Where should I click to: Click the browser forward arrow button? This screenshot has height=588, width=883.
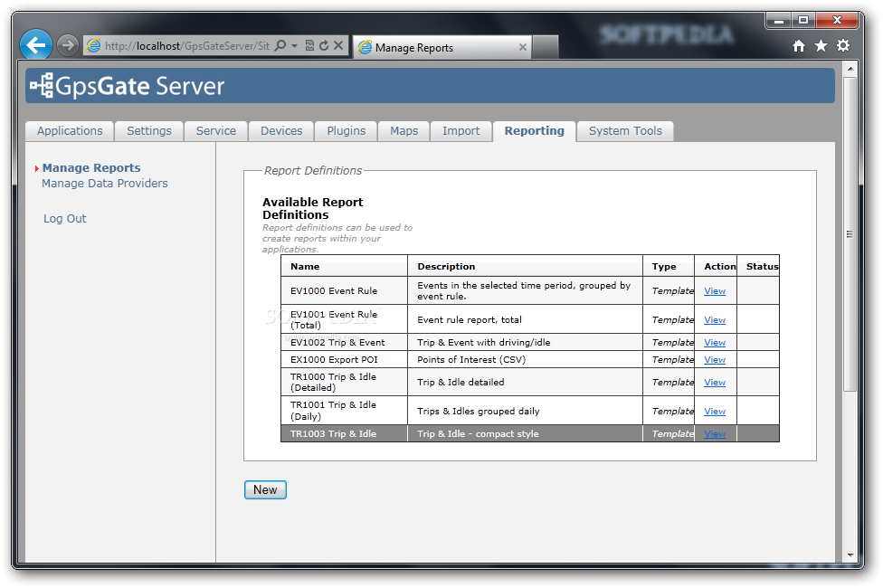tap(68, 45)
